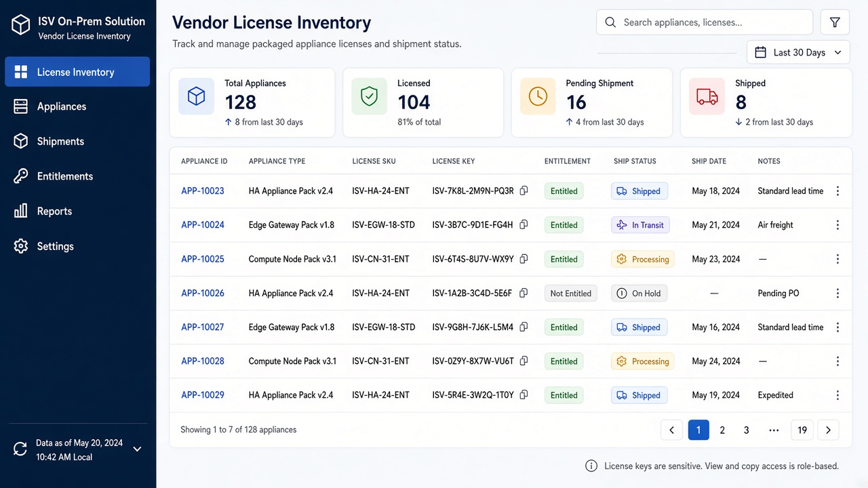Image resolution: width=868 pixels, height=488 pixels.
Task: Click calendar icon in Last 30 Days
Action: (761, 52)
